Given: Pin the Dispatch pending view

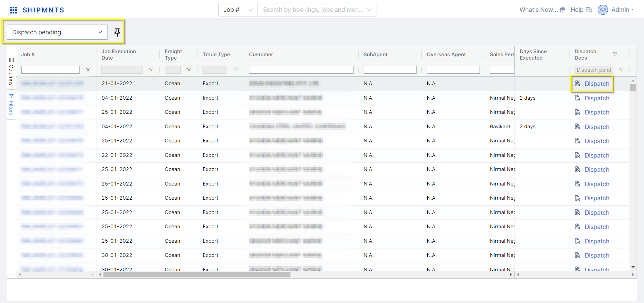Looking at the screenshot, I should (117, 32).
